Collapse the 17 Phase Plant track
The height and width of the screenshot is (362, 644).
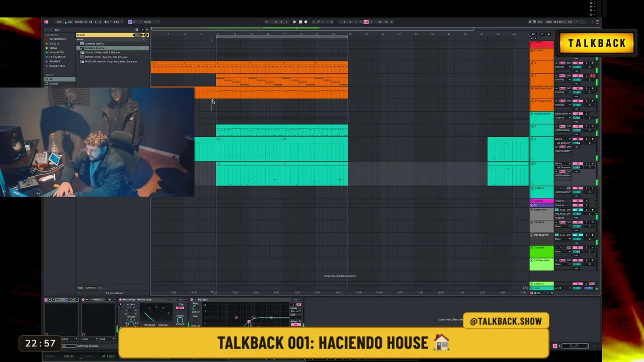[x=532, y=101]
